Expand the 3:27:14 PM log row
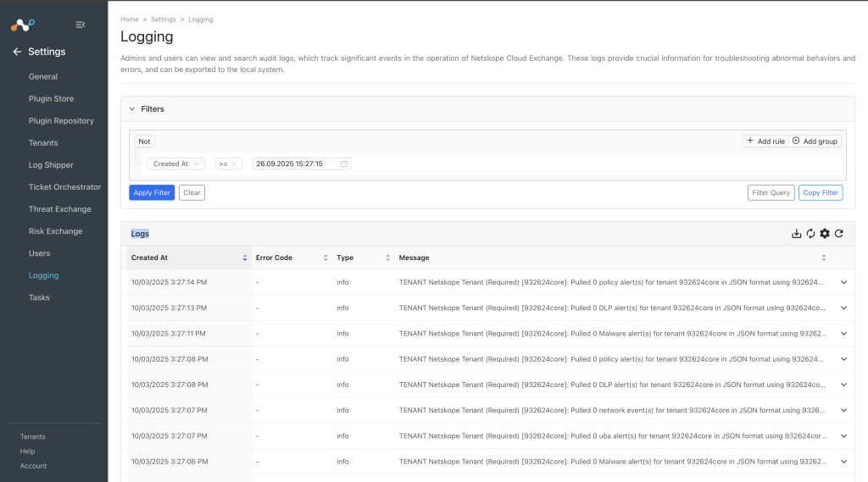The height and width of the screenshot is (482, 868). click(x=843, y=282)
